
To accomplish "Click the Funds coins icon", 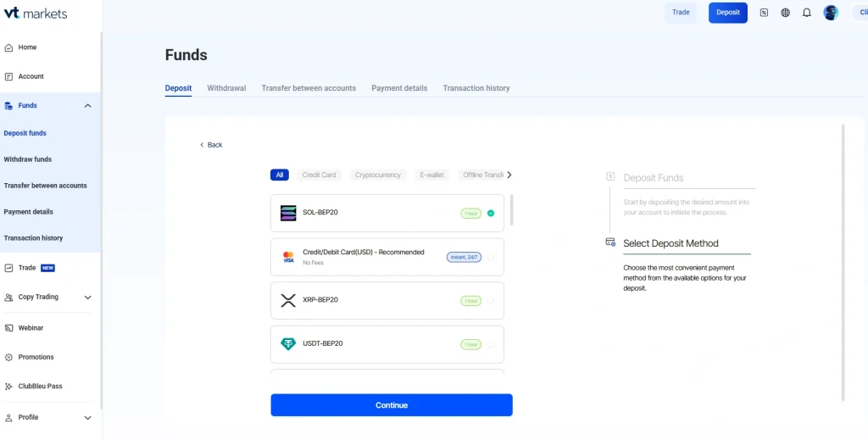I will coord(8,106).
